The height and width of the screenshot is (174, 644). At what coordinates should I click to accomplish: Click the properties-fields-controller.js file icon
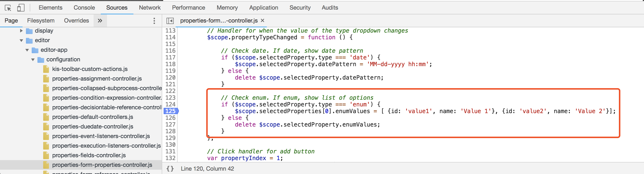[x=46, y=155]
